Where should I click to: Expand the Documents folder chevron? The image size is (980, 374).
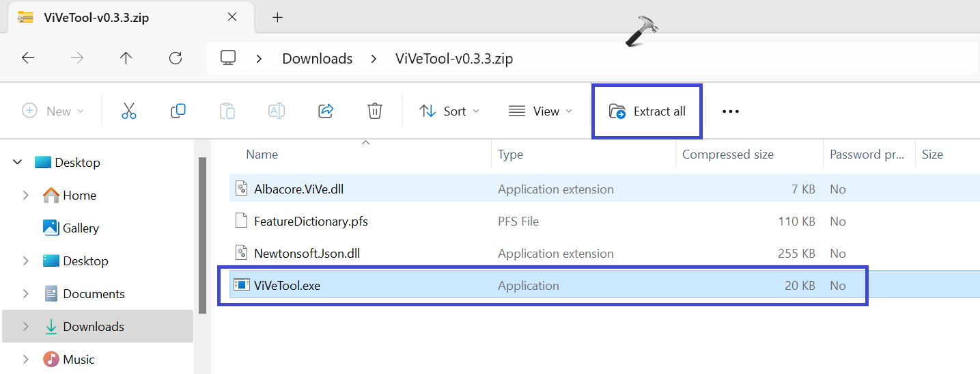click(x=26, y=294)
